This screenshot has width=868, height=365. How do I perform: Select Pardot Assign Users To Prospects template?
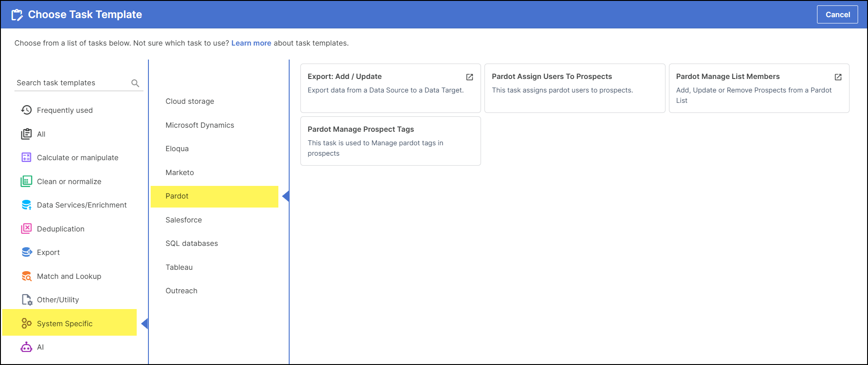tap(575, 88)
